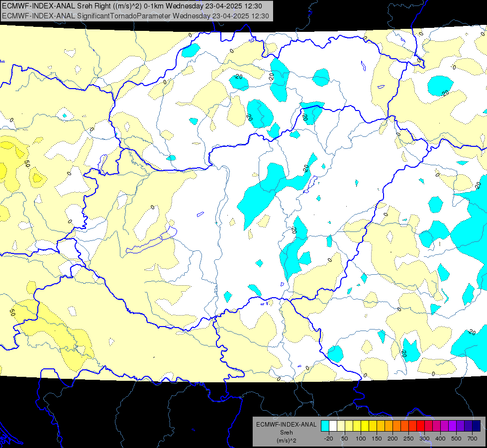
Task: Click the '-20' legend scale value
Action: [x=329, y=439]
